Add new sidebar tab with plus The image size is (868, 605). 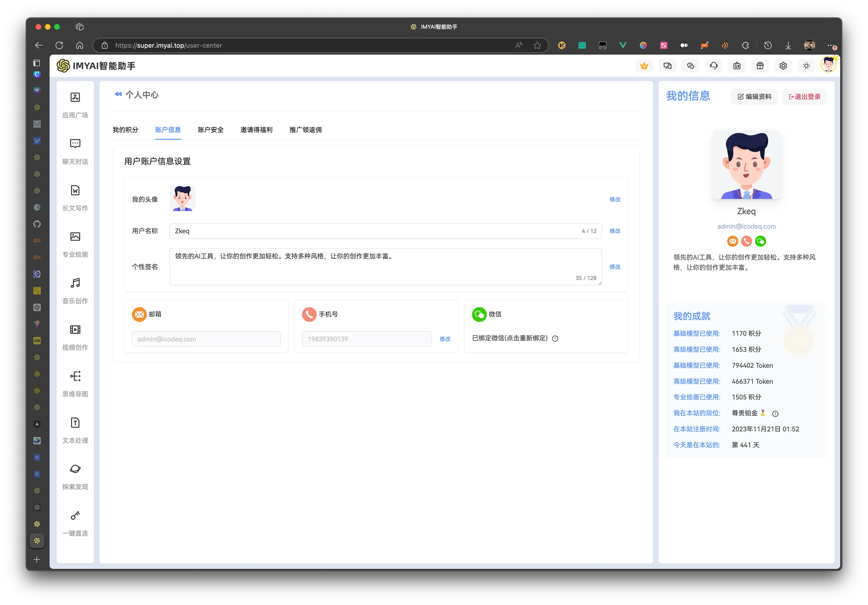(37, 559)
